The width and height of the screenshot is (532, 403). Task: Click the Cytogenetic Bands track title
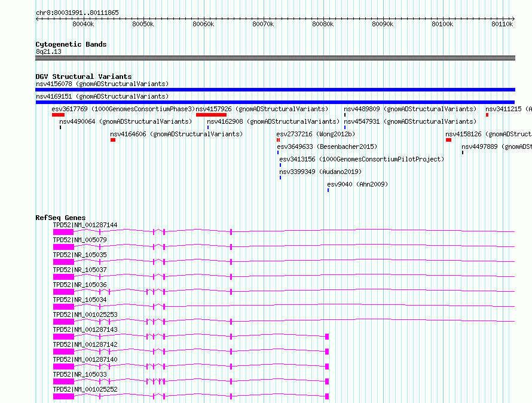[71, 44]
